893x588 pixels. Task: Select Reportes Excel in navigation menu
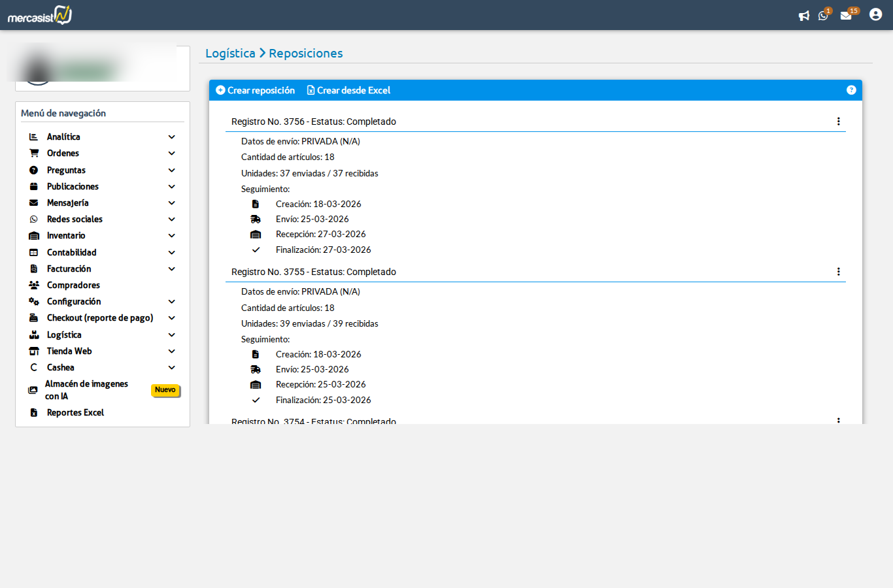[75, 413]
